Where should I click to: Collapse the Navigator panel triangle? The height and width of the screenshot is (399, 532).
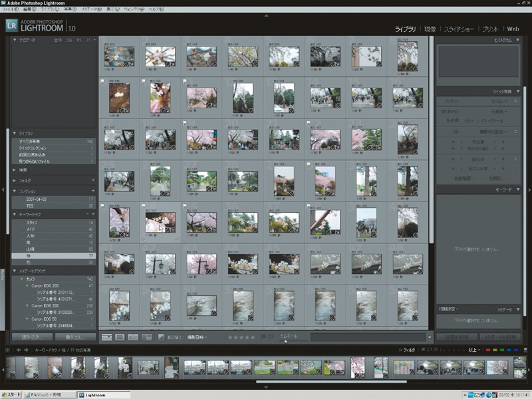pos(15,41)
